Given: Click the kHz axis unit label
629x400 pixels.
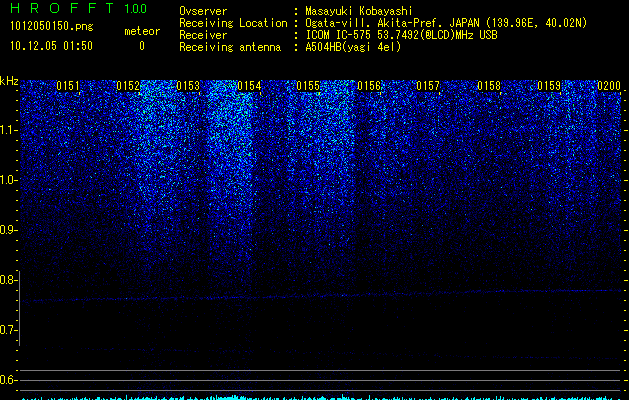Looking at the screenshot, I should pyautogui.click(x=9, y=81).
